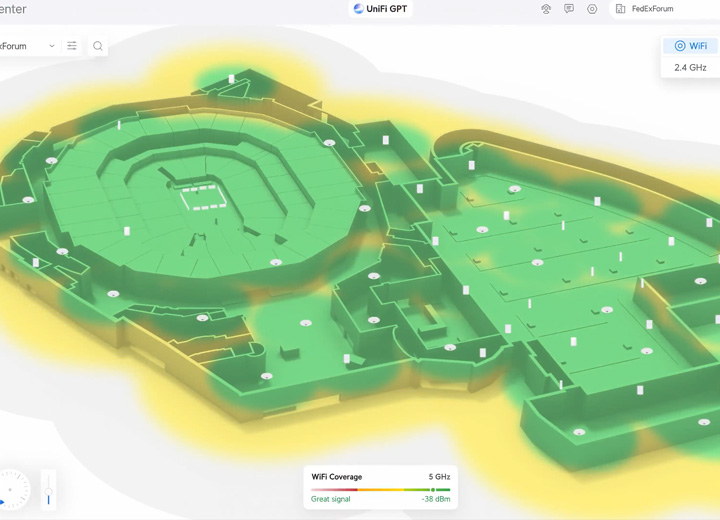Click the WiFi Coverage legend title
The width and height of the screenshot is (720, 520).
pyautogui.click(x=336, y=477)
